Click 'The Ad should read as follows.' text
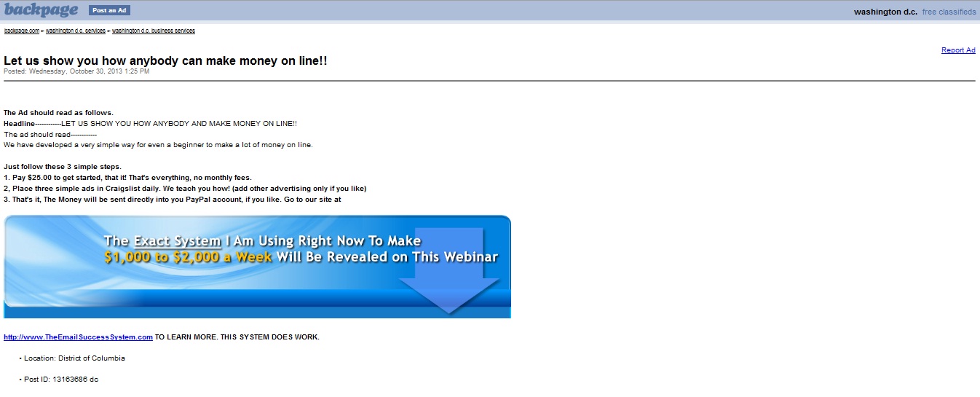 (58, 113)
